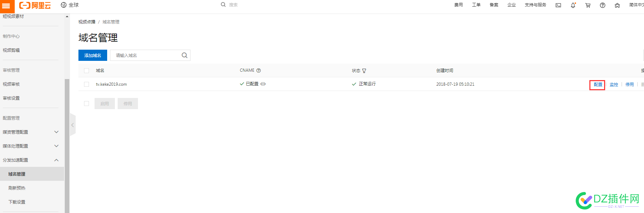Viewport: 644px width, 213px height.
Task: View CNAME value via eye icon
Action: [263, 84]
